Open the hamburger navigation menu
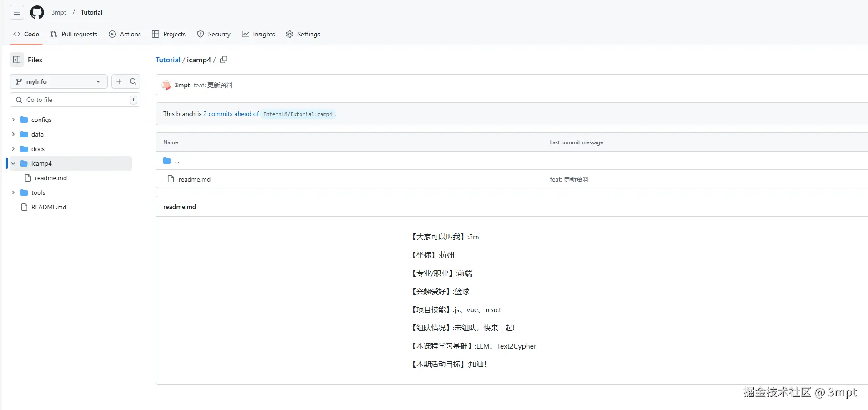This screenshot has height=410, width=868. point(17,12)
